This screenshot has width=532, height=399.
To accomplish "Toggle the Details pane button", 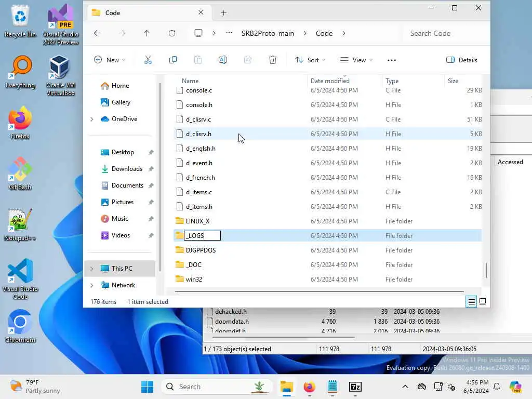I will tap(462, 60).
